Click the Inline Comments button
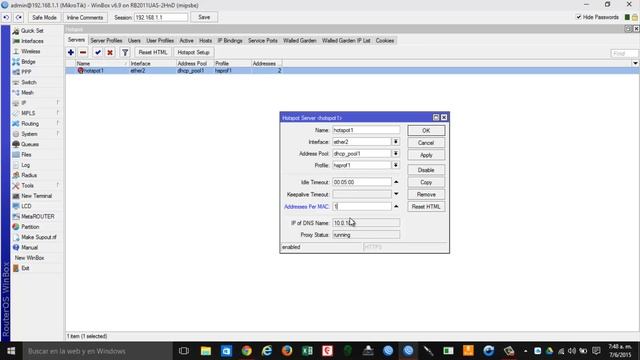Screen dimensions: 640x360 pyautogui.click(x=85, y=17)
